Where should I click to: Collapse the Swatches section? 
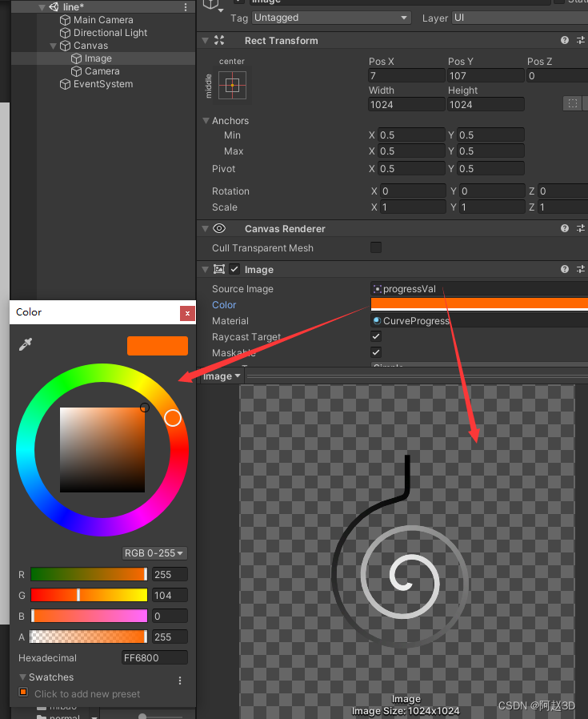22,677
